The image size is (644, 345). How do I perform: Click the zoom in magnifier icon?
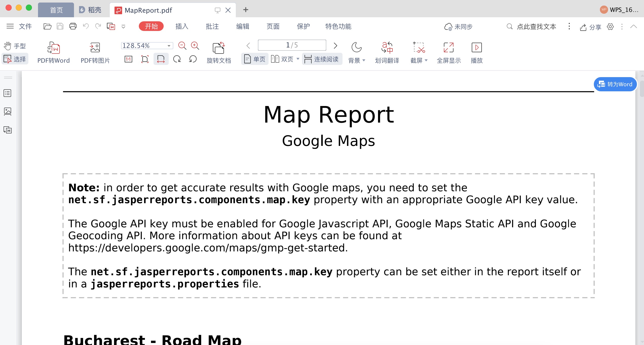coord(195,46)
